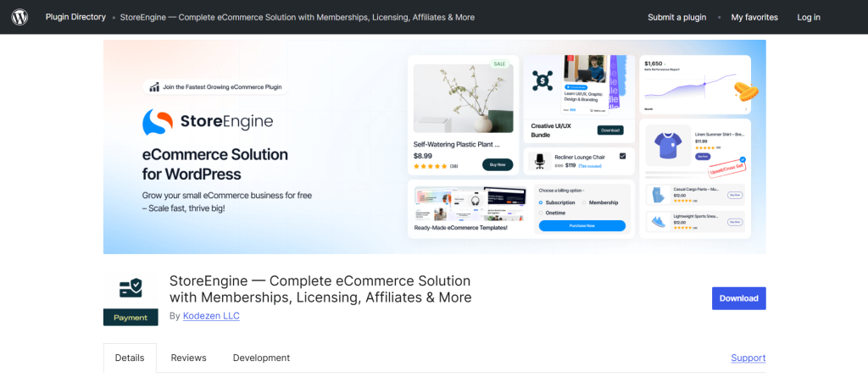Select the Subscription billing option

pos(557,202)
